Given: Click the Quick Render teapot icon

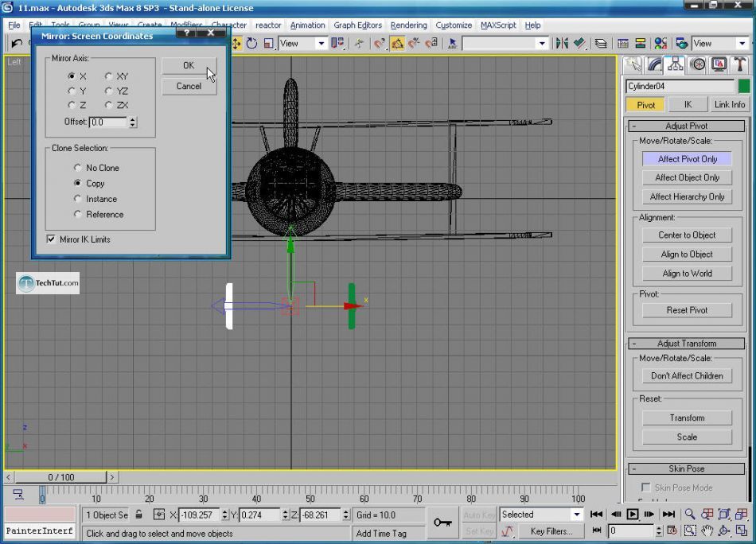Looking at the screenshot, I should 682,44.
